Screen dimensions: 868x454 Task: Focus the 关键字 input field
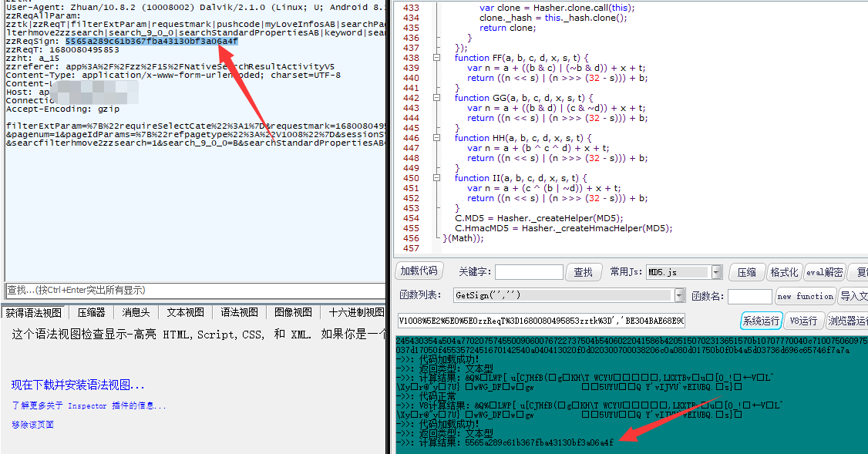529,272
